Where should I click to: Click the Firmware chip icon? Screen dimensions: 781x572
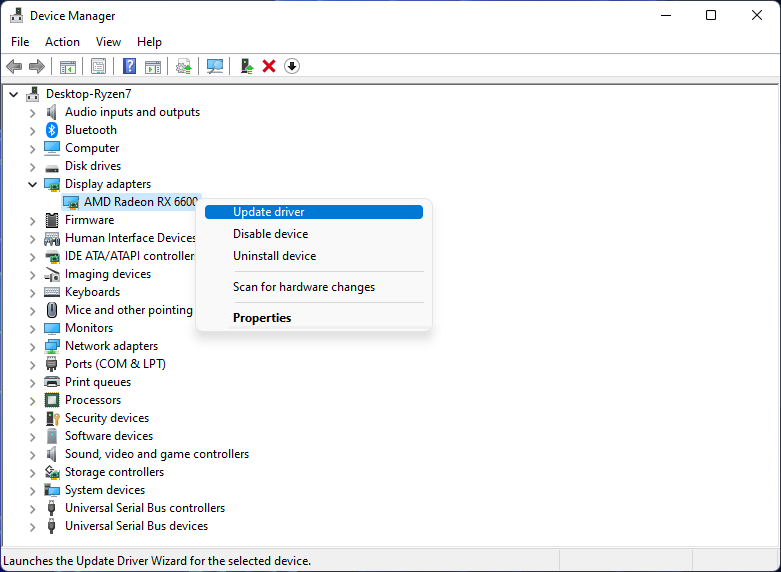click(x=52, y=220)
